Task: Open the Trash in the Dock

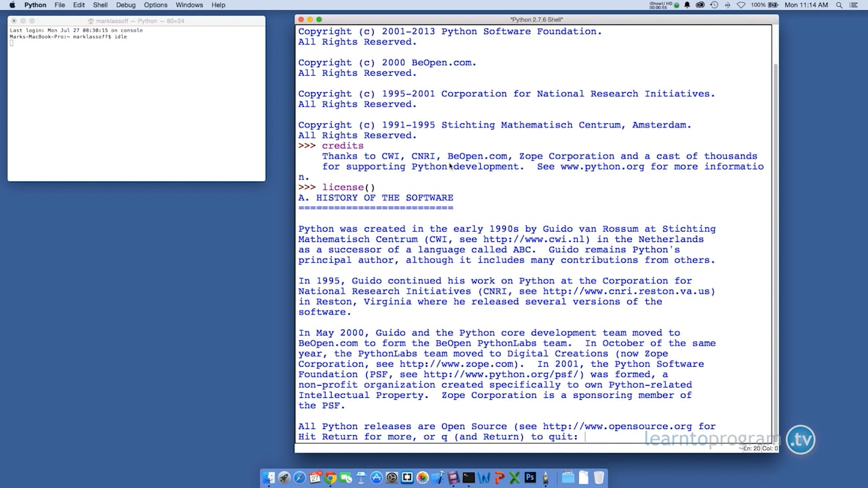Action: click(599, 478)
